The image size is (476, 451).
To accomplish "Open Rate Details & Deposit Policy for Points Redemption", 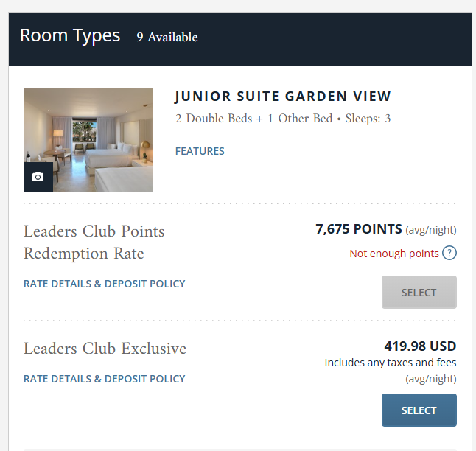I will click(105, 284).
